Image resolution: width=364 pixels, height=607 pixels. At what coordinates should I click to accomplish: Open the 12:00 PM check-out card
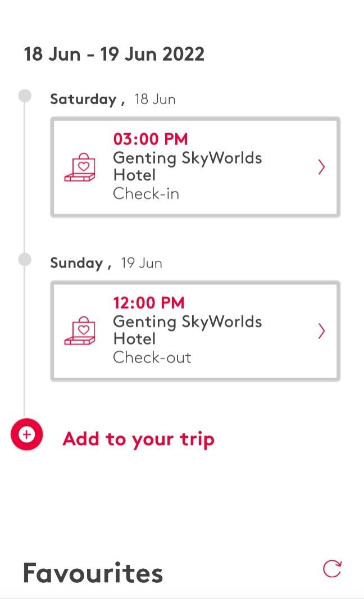pos(195,331)
